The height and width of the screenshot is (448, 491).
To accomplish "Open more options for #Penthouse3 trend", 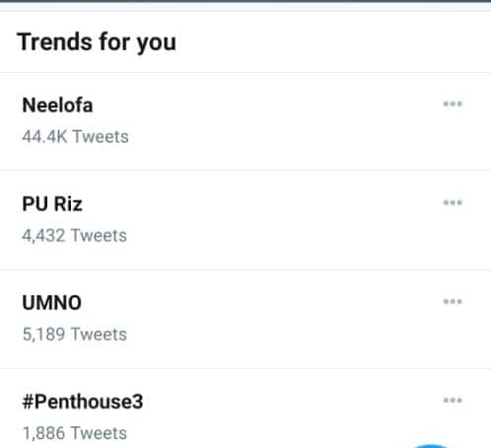I will point(453,401).
